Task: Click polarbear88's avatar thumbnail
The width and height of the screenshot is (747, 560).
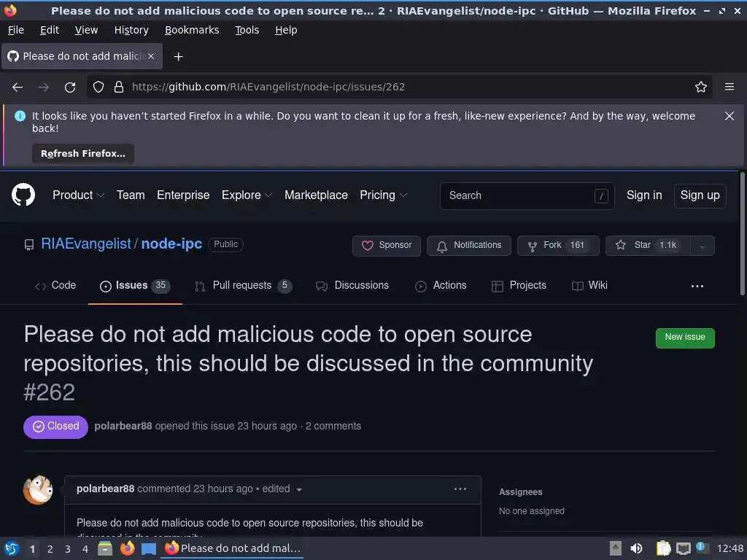Action: pyautogui.click(x=38, y=489)
